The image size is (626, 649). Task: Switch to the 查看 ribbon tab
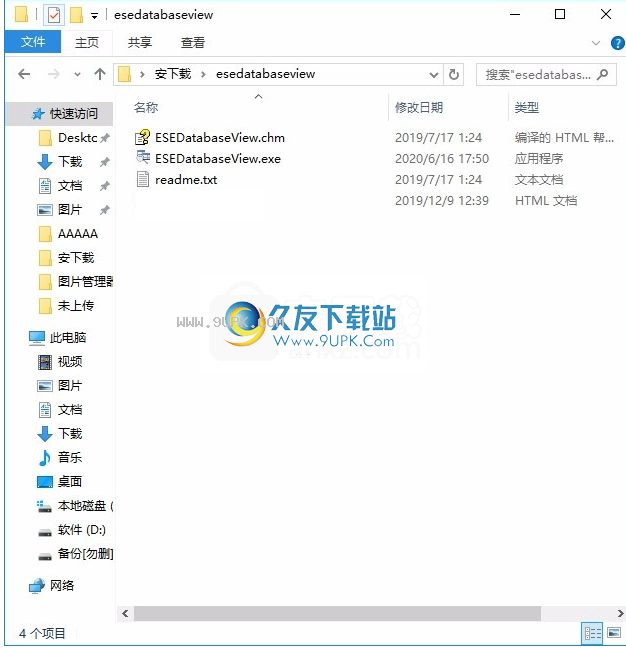(x=193, y=43)
